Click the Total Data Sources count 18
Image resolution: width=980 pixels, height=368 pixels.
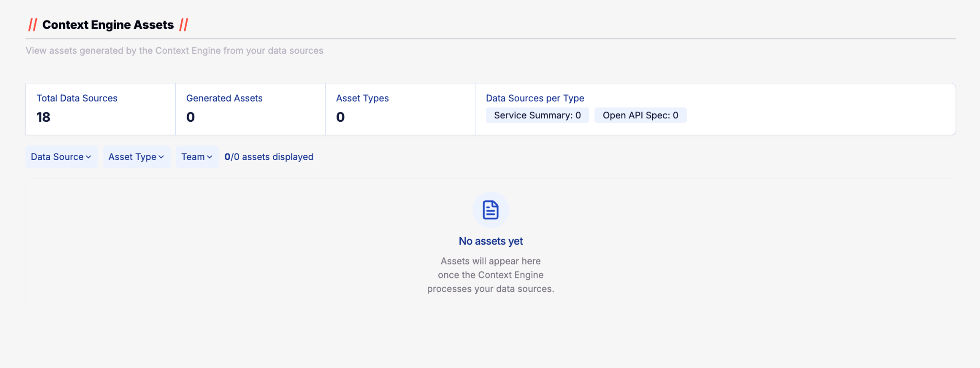click(44, 117)
